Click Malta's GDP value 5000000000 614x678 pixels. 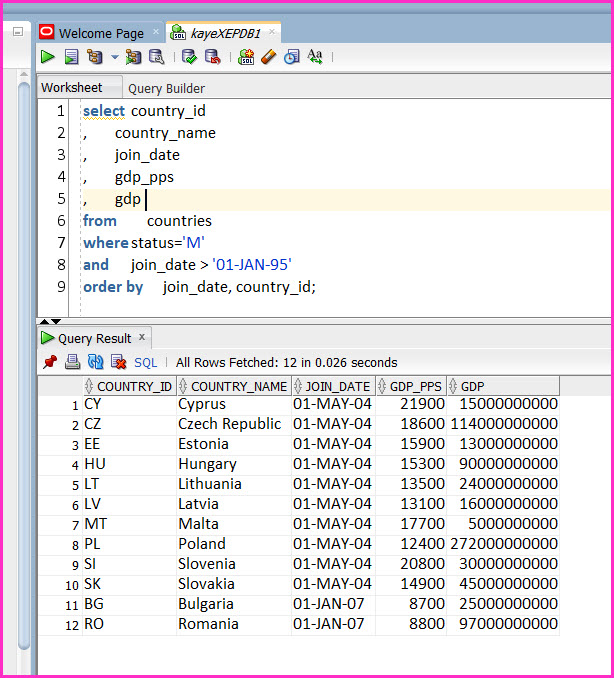point(503,524)
